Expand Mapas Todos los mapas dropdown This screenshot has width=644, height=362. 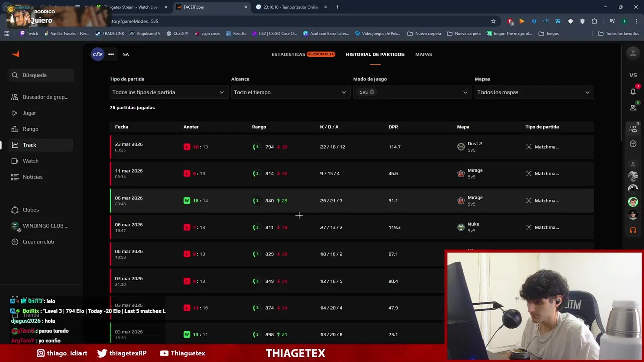533,92
